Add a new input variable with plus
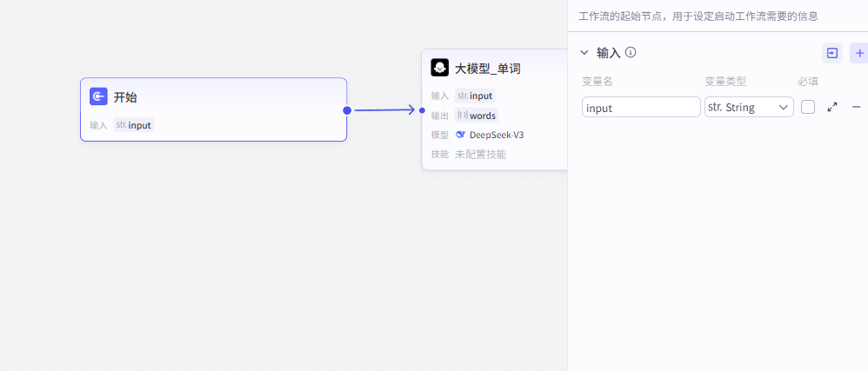This screenshot has width=868, height=371. pyautogui.click(x=858, y=53)
